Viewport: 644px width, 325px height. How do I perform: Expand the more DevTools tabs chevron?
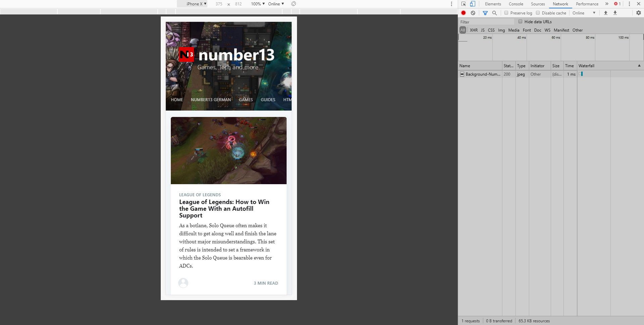[607, 4]
